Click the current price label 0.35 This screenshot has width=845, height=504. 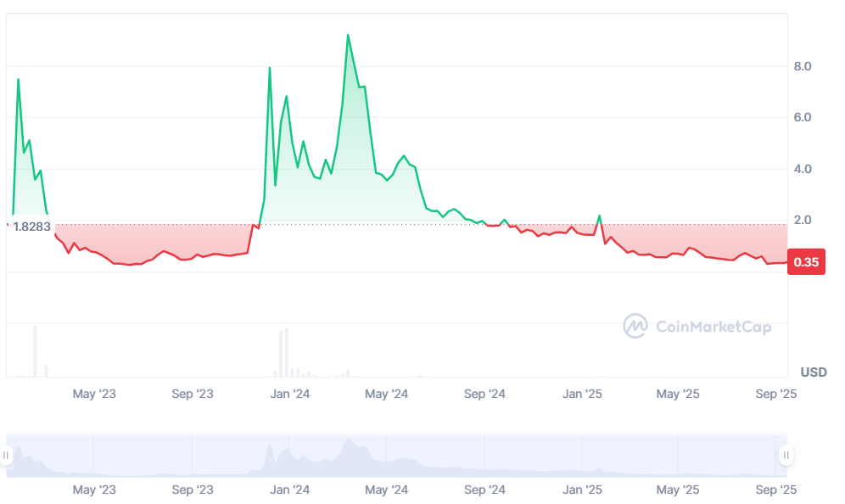[x=806, y=262]
